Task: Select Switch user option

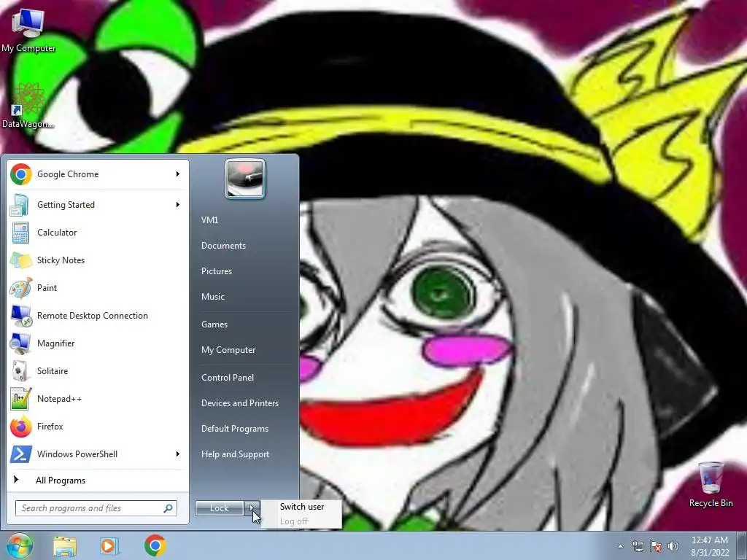Action: [x=302, y=507]
